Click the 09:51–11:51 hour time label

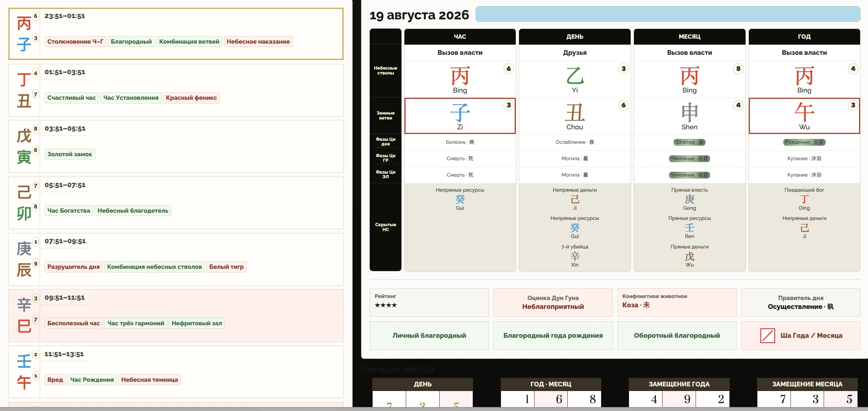pos(65,298)
